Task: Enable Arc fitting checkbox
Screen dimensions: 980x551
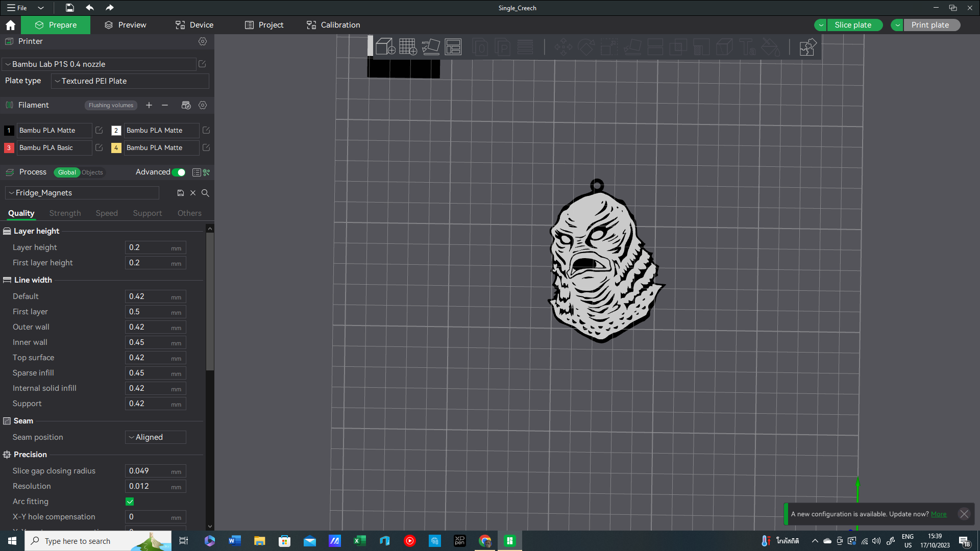Action: pos(130,501)
